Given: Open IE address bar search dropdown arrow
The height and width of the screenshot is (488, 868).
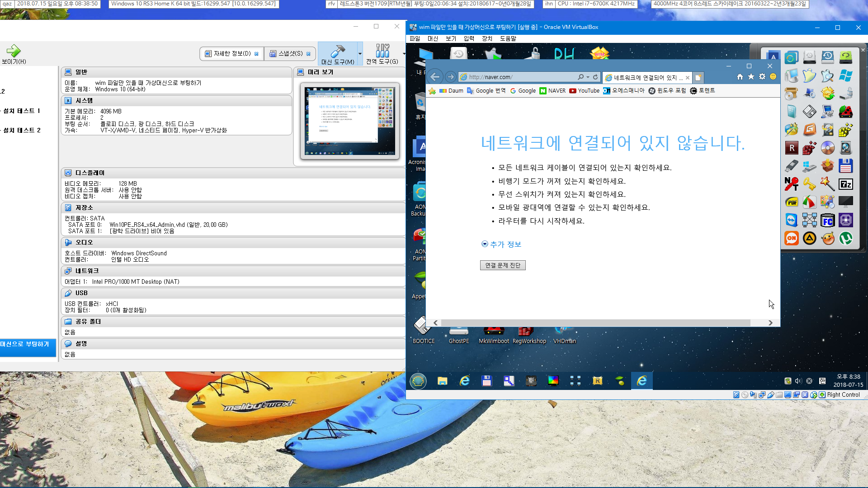Looking at the screenshot, I should (588, 77).
